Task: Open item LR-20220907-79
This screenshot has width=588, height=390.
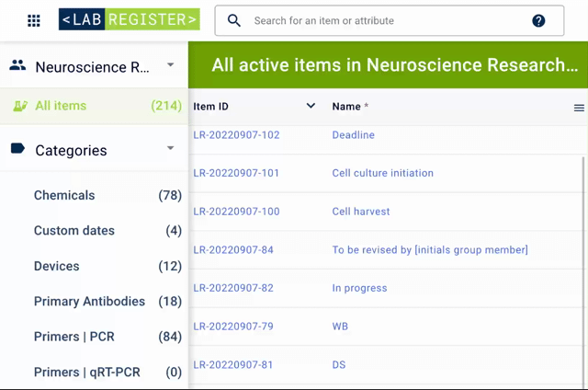Action: 233,327
